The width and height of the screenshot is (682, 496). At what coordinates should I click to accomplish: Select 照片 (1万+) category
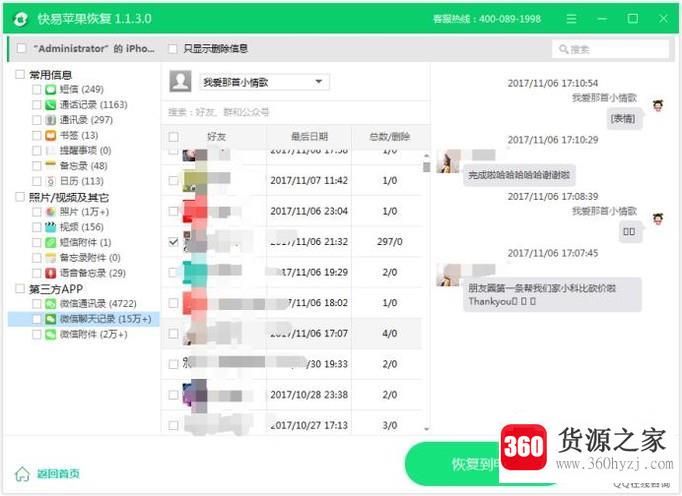coord(84,212)
